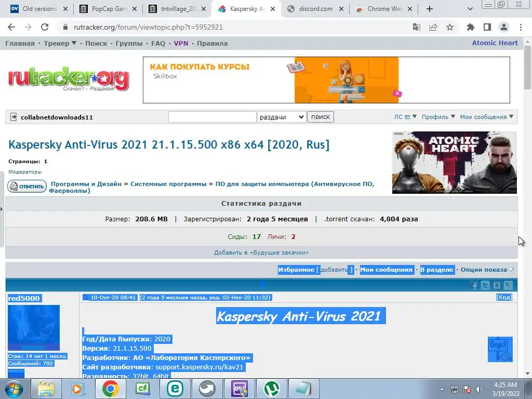The image size is (532, 399).
Task: Click the Atomic Heart text link in the header
Action: tap(495, 43)
